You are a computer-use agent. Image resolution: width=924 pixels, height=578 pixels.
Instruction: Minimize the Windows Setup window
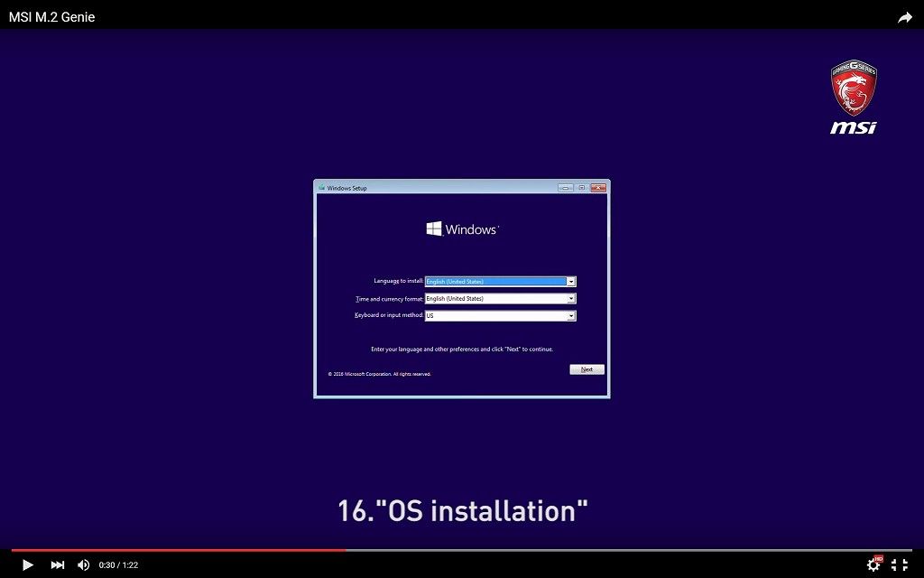coord(565,188)
